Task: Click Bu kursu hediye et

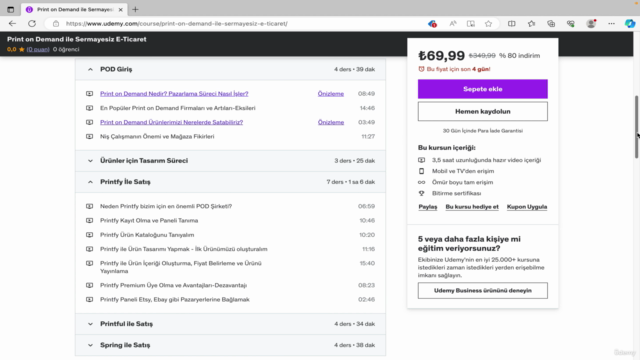Action: (x=472, y=207)
